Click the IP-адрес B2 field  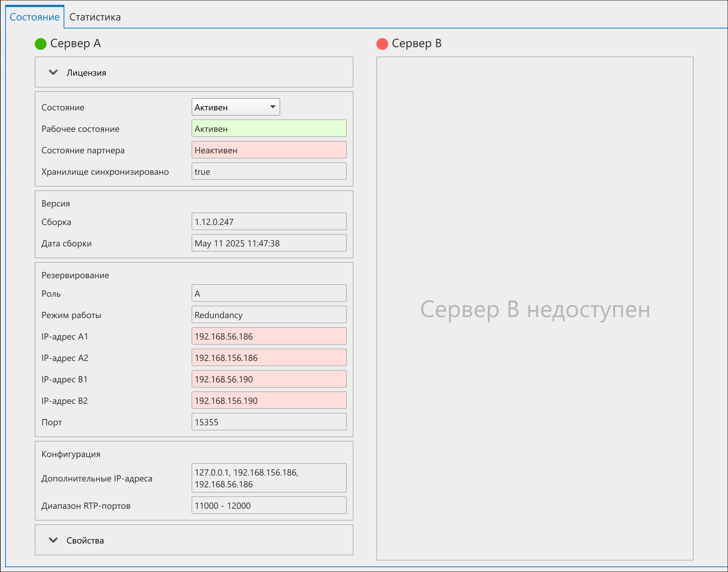269,401
